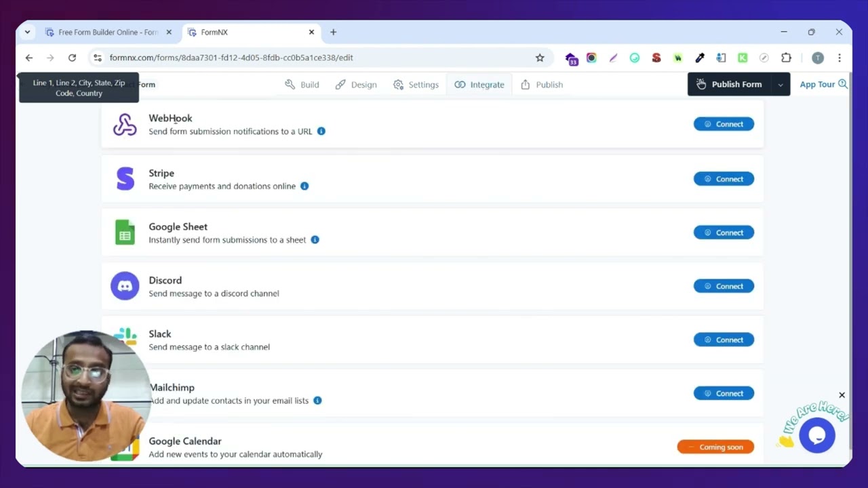The image size is (868, 488).
Task: Bookmark this page with the star icon
Action: coord(540,58)
